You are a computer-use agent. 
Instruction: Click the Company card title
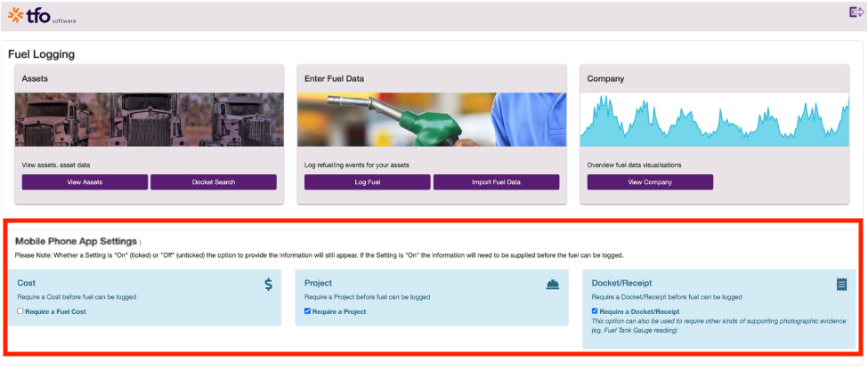coord(605,78)
